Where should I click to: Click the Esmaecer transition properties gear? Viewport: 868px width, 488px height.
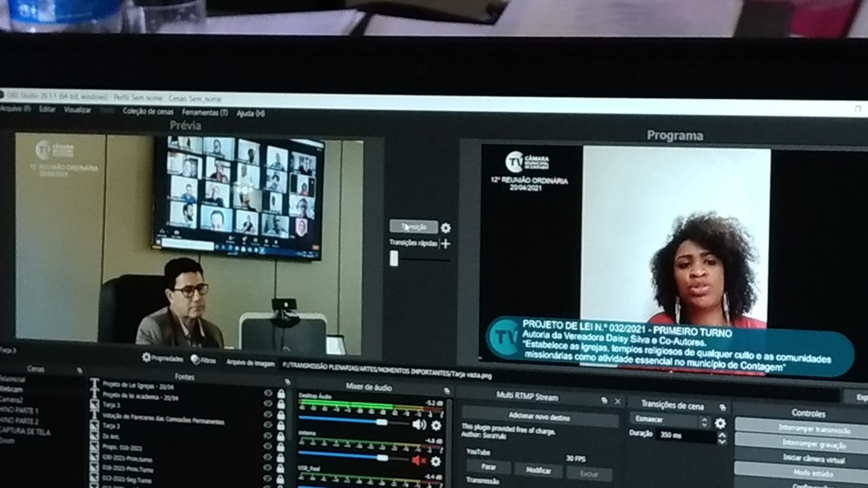721,422
